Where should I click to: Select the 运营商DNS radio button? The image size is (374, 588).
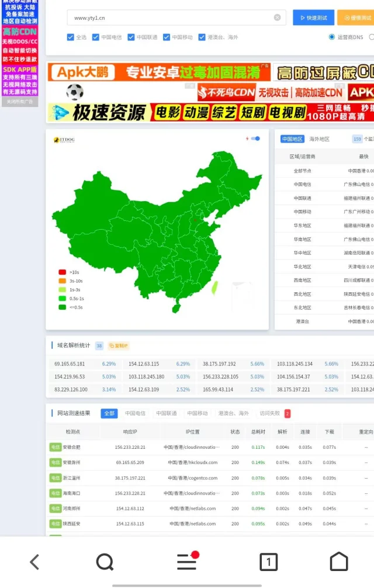[332, 37]
